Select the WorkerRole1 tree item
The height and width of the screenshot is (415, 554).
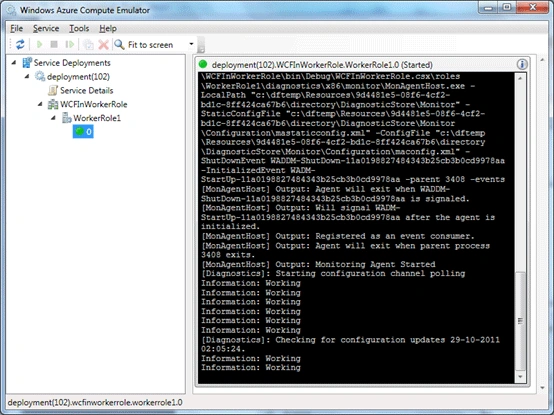coord(97,118)
